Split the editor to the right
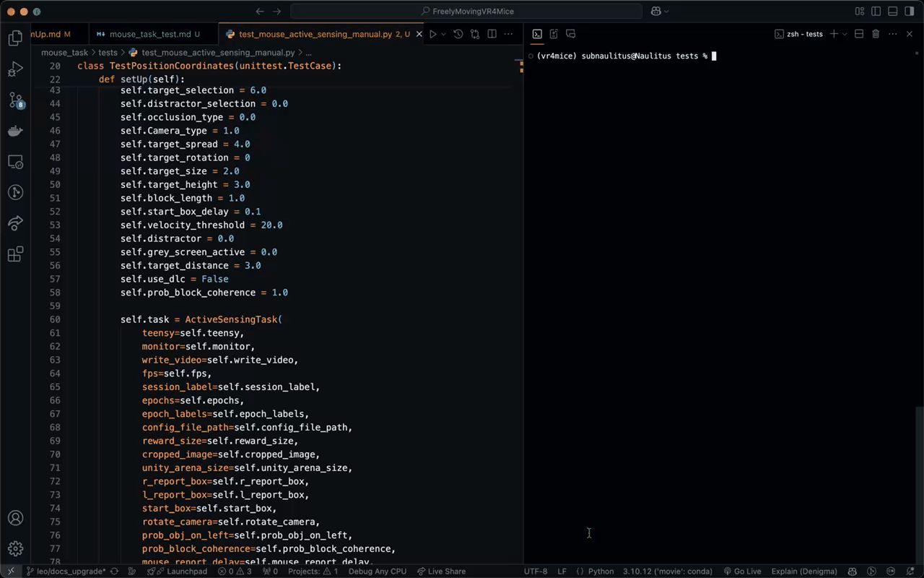This screenshot has width=924, height=578. pos(492,34)
